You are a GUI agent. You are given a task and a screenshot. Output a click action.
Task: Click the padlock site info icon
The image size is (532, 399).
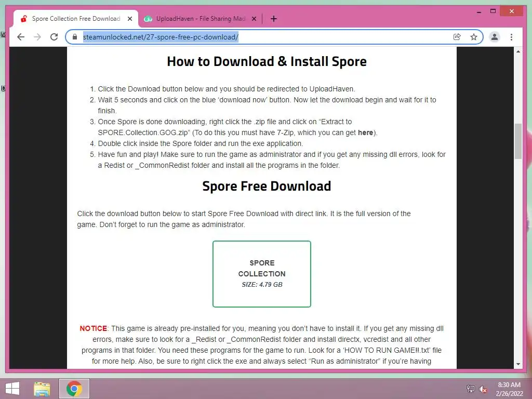[75, 37]
